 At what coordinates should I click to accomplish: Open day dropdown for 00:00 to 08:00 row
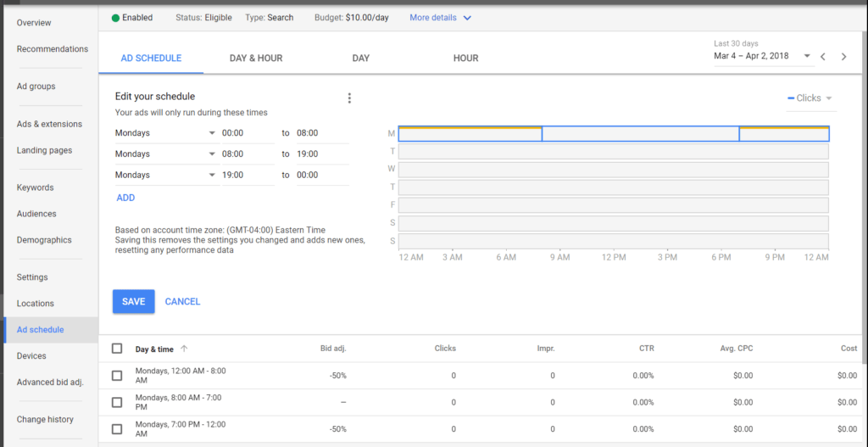point(166,133)
